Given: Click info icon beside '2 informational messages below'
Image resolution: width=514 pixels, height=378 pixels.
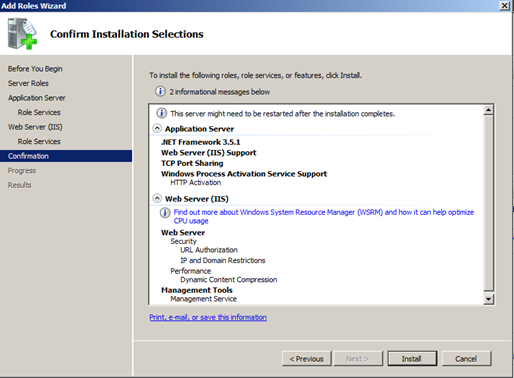Looking at the screenshot, I should point(160,91).
